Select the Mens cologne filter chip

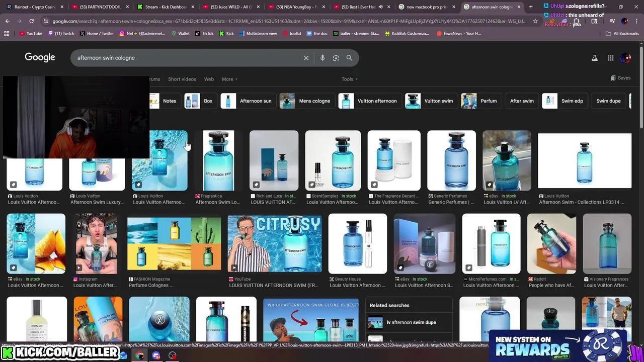pos(306,101)
